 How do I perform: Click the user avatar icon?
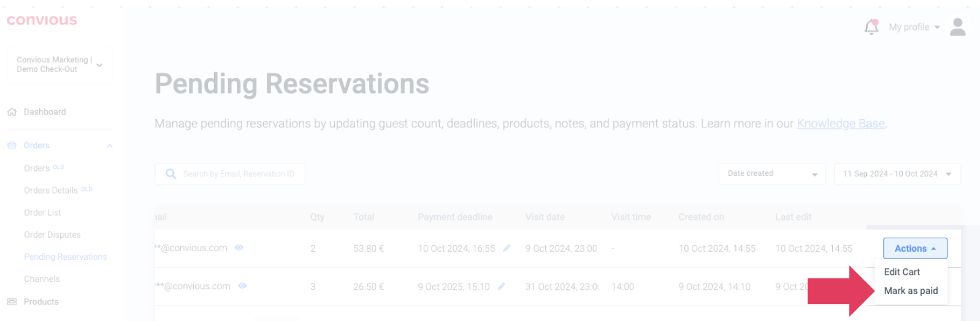pos(957,27)
